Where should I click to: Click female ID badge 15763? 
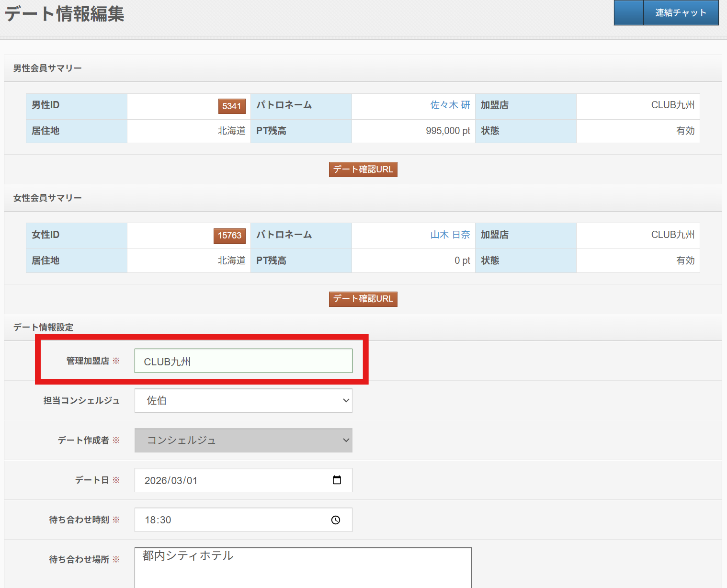tap(229, 236)
